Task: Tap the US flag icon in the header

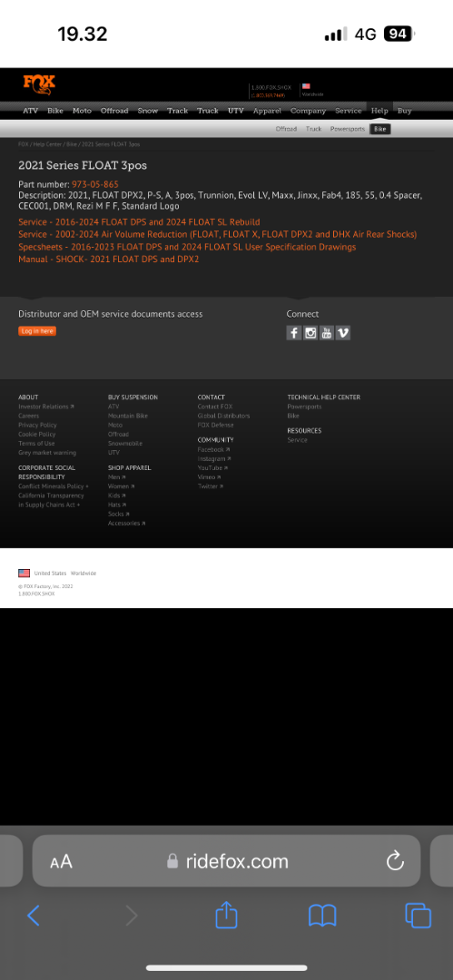Action: click(x=306, y=86)
